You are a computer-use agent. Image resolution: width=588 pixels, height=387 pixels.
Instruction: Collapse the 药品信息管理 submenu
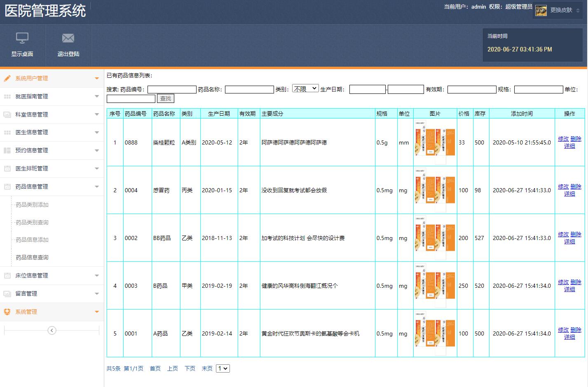pos(97,187)
